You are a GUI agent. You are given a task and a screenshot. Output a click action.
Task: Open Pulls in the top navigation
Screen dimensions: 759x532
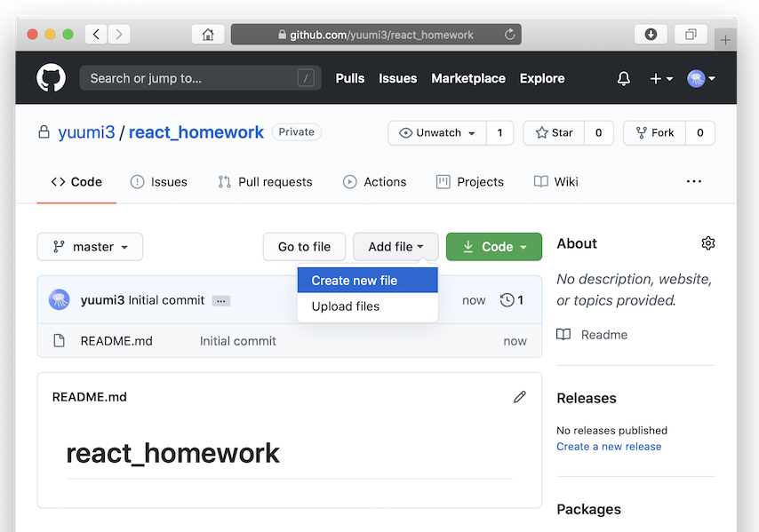click(350, 78)
